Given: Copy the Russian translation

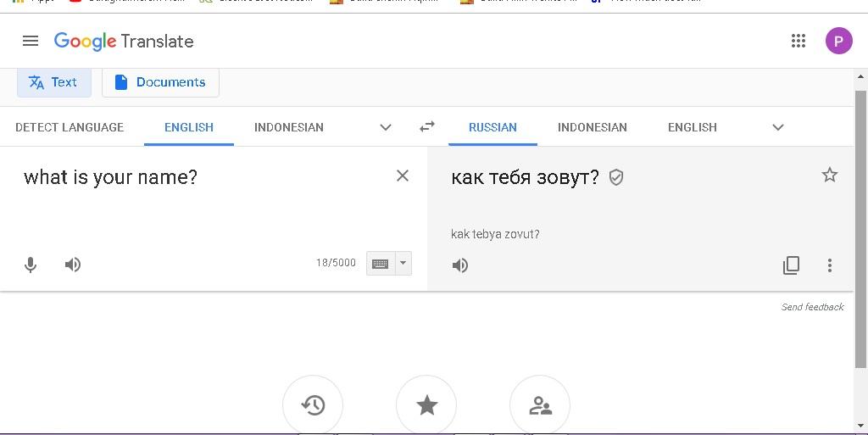Looking at the screenshot, I should [791, 265].
